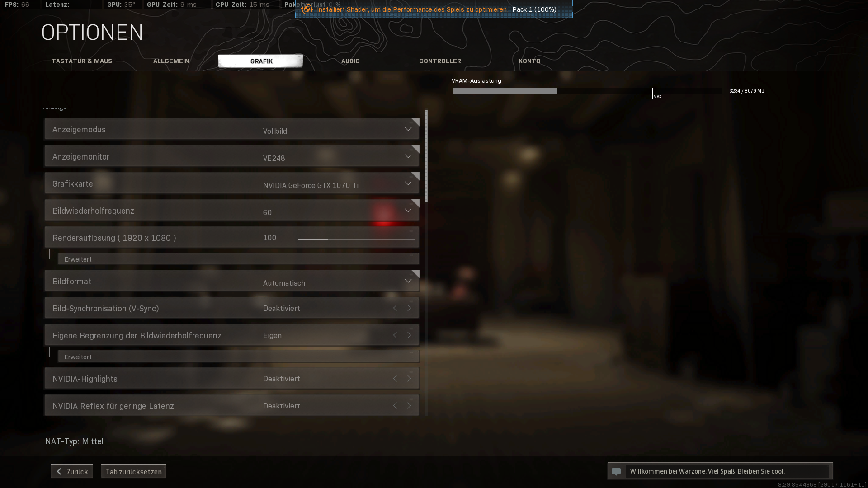This screenshot has width=868, height=488.
Task: Click left arrow for NVIDIA-Highlights
Action: [x=395, y=379]
